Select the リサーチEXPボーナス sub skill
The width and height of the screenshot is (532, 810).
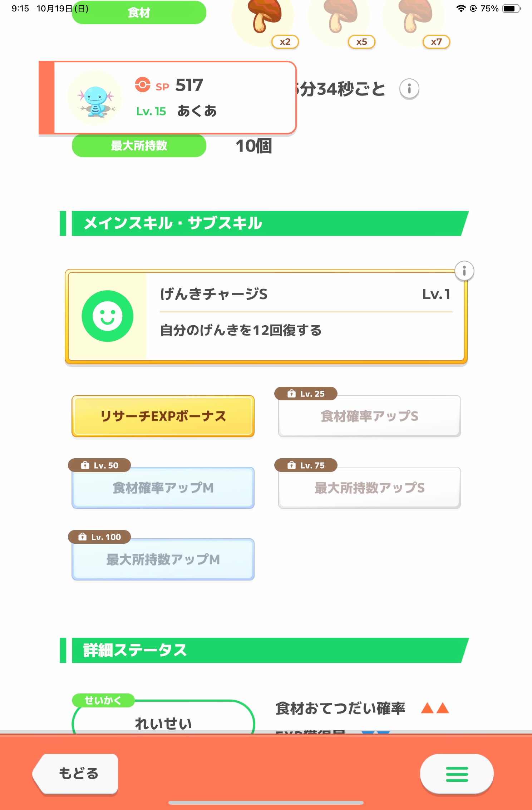[163, 416]
